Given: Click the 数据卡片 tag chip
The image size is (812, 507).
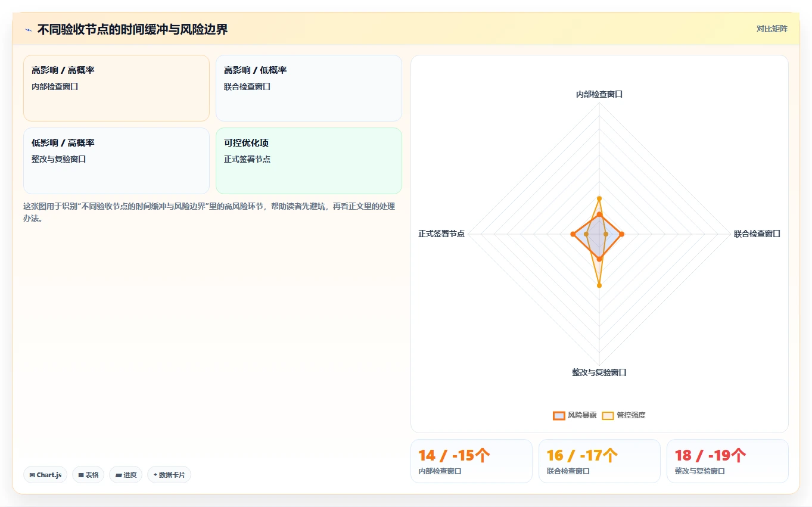Looking at the screenshot, I should click(x=169, y=475).
